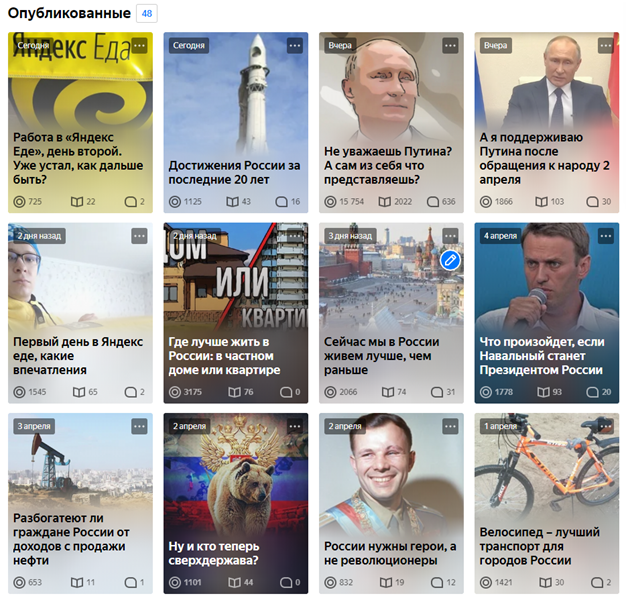Click the blue pencil edit icon on Red Square card

(450, 261)
